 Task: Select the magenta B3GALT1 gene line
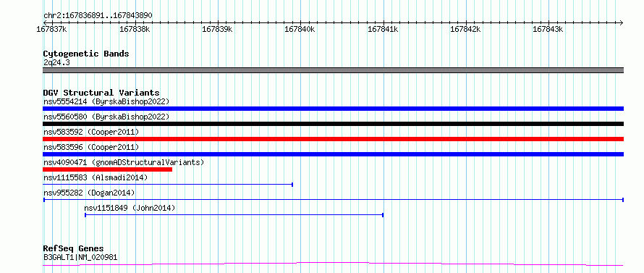333,264
